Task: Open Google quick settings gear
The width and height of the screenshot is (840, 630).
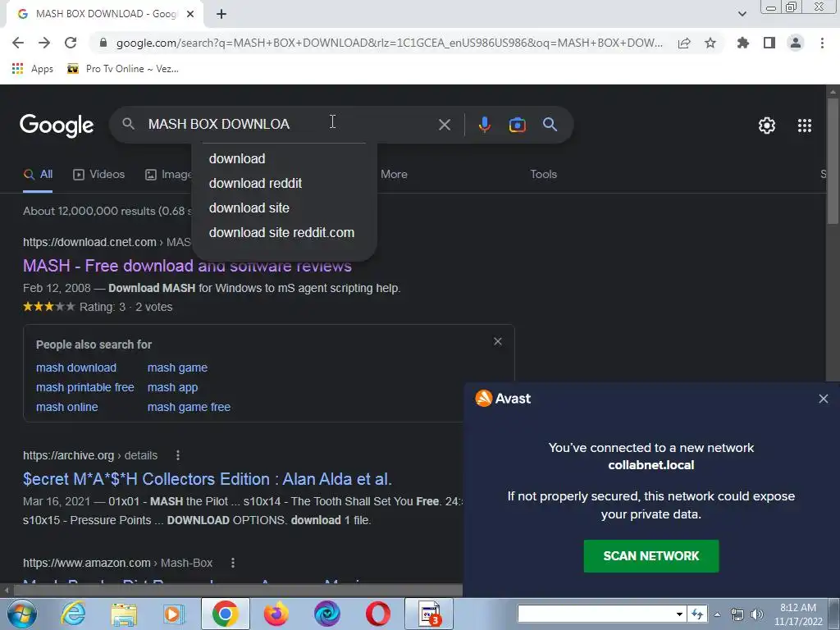Action: point(767,126)
